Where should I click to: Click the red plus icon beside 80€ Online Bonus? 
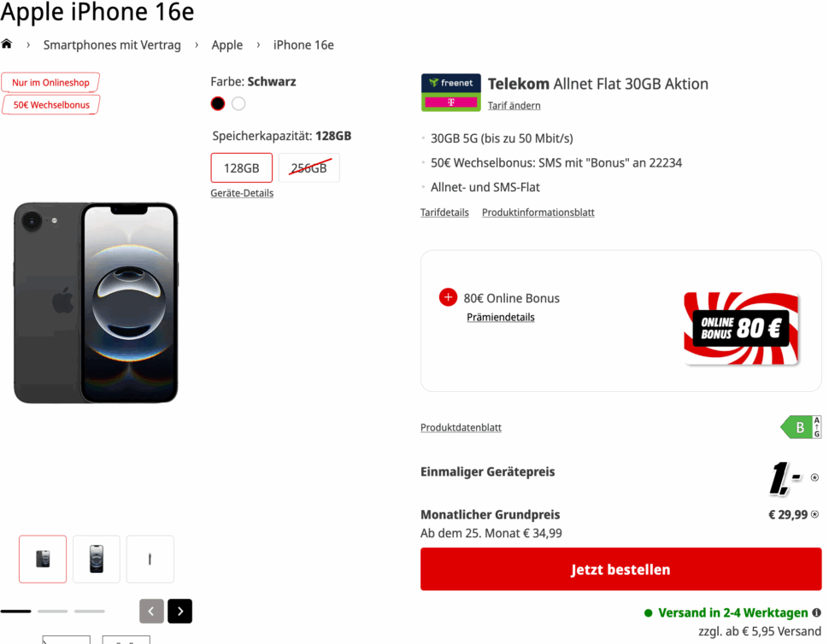click(448, 297)
